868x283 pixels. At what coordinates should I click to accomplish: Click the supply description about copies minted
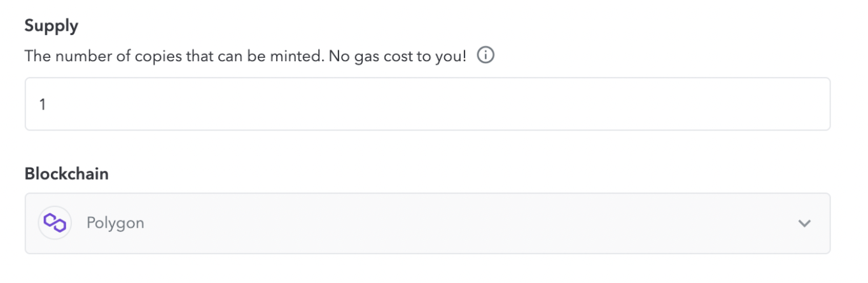[246, 56]
